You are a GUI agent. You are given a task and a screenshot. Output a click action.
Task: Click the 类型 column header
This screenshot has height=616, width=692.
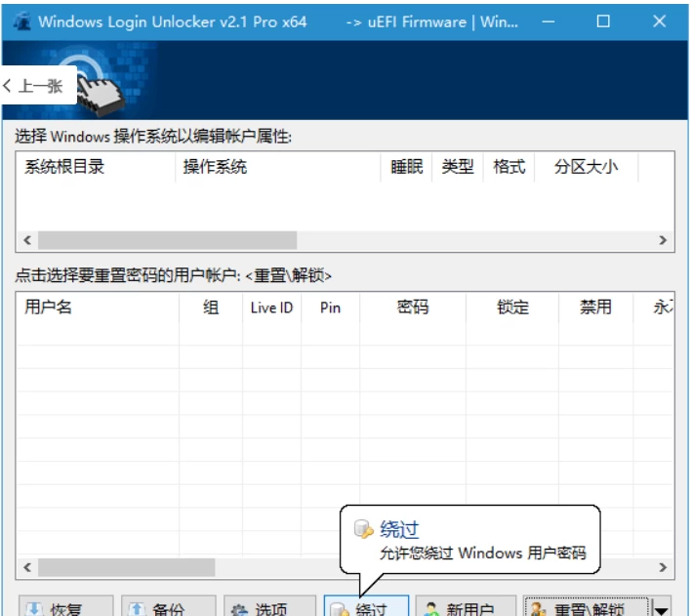click(458, 167)
